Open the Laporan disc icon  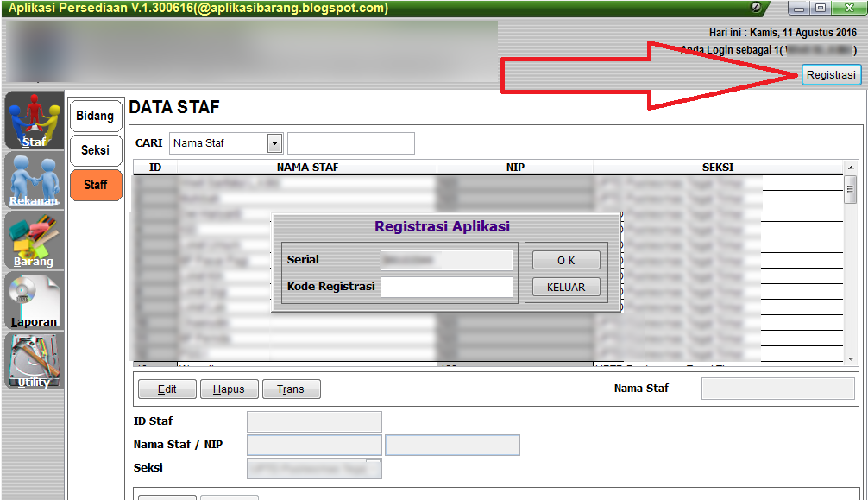point(34,301)
